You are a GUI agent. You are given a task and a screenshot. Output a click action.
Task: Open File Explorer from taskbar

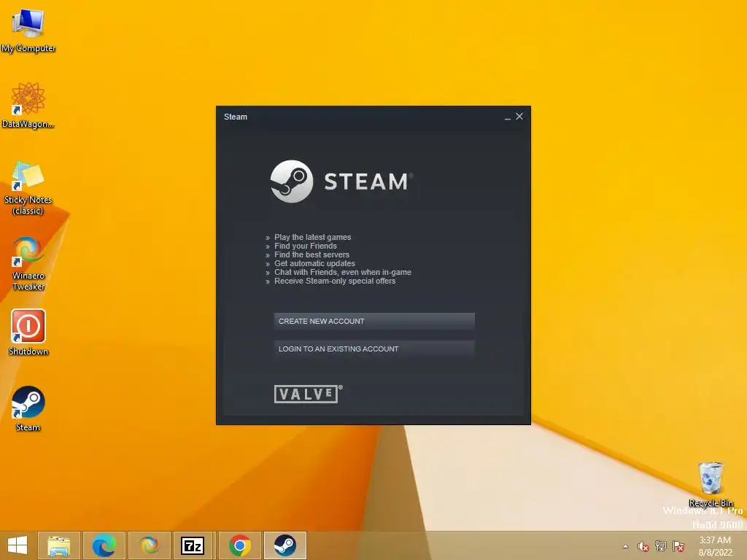[x=58, y=545]
